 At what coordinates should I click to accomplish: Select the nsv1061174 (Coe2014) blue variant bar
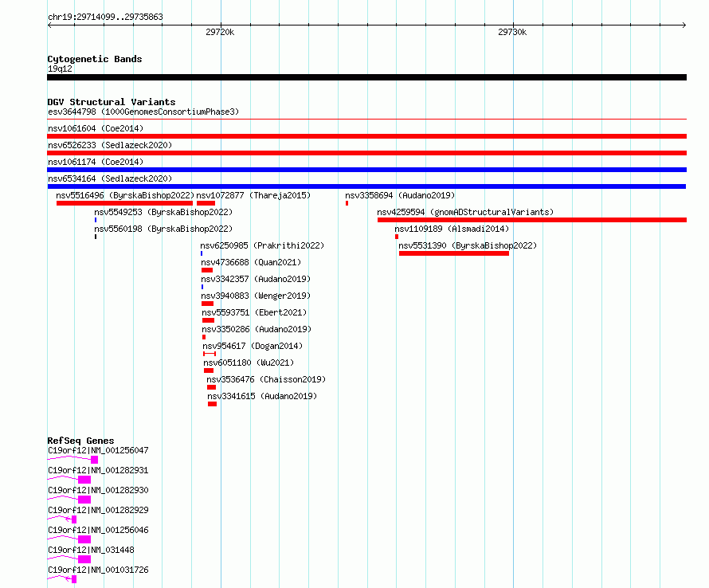(x=366, y=170)
